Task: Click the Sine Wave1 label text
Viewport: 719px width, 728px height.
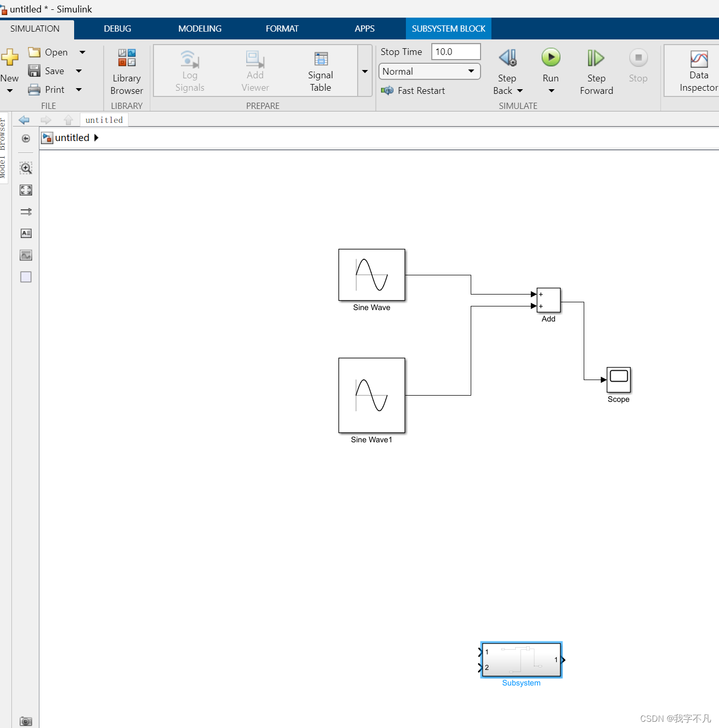Action: [x=372, y=440]
